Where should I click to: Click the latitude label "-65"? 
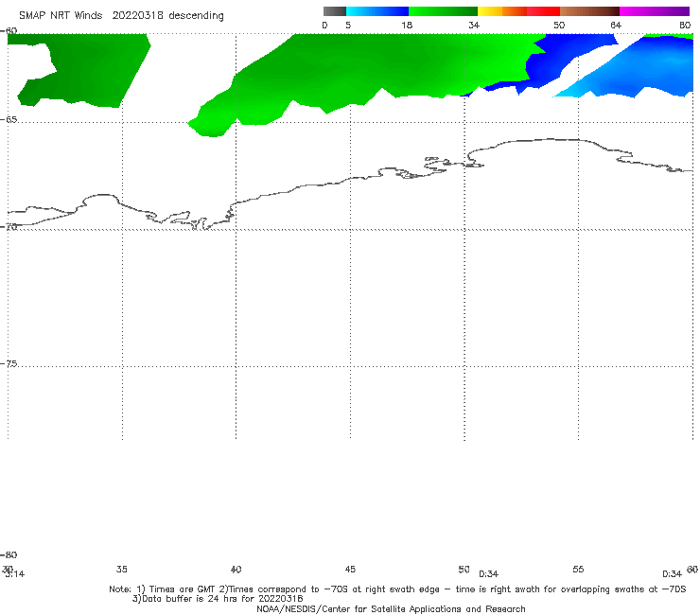pos(9,120)
